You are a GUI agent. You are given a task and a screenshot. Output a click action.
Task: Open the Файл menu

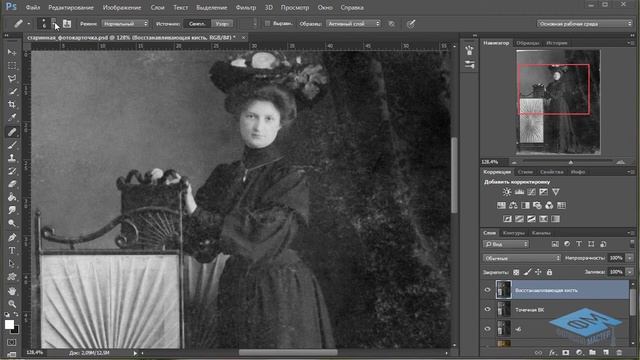tap(33, 7)
